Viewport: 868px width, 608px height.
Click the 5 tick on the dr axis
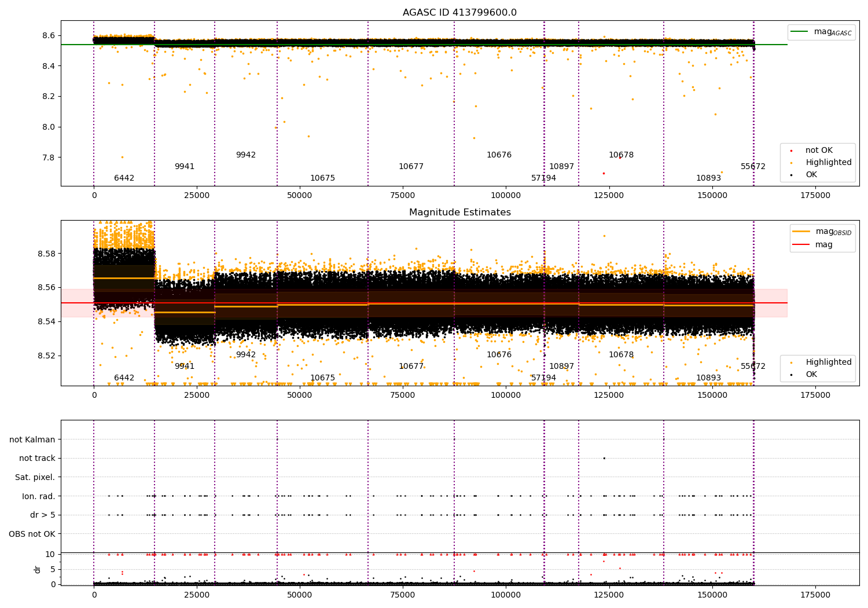coord(53,569)
